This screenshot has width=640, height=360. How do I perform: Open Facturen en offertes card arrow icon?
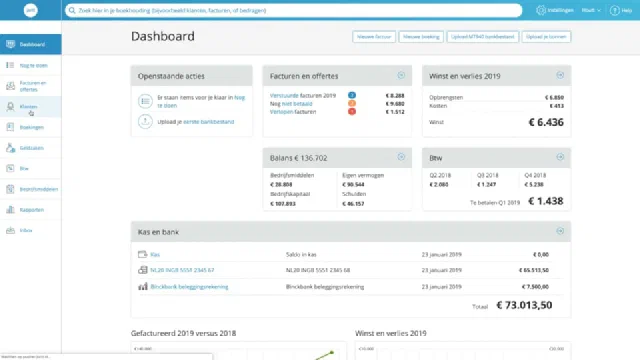tap(401, 75)
